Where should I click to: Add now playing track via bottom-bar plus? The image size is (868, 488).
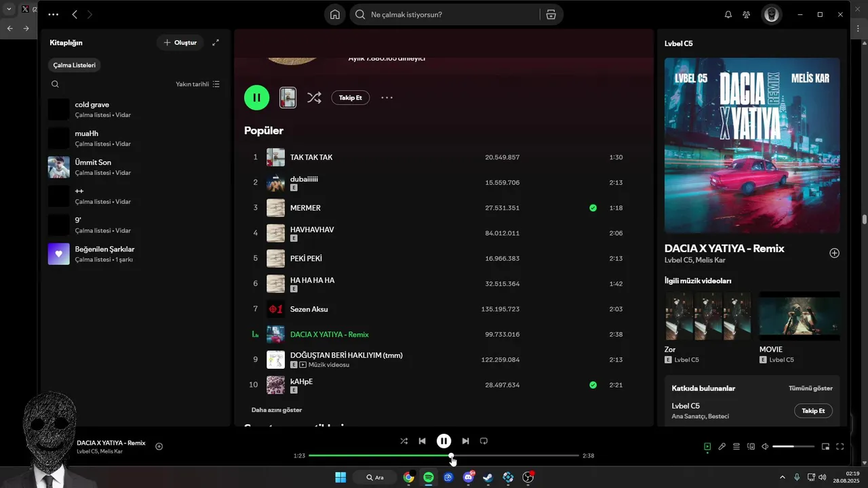159,447
